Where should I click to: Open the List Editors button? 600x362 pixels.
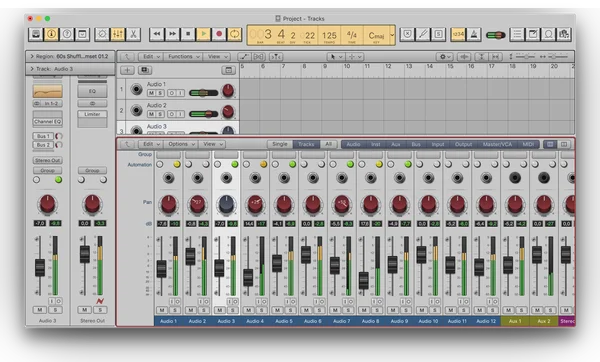(x=517, y=34)
